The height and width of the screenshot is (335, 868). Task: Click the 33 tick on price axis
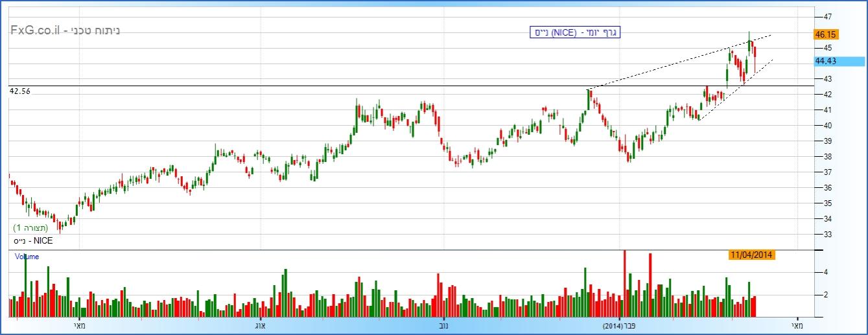coord(828,235)
